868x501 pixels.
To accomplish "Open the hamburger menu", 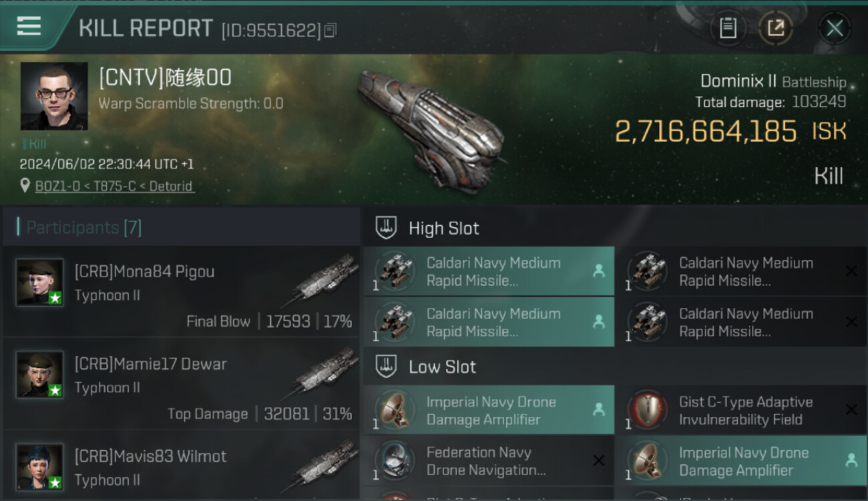I will [x=29, y=26].
